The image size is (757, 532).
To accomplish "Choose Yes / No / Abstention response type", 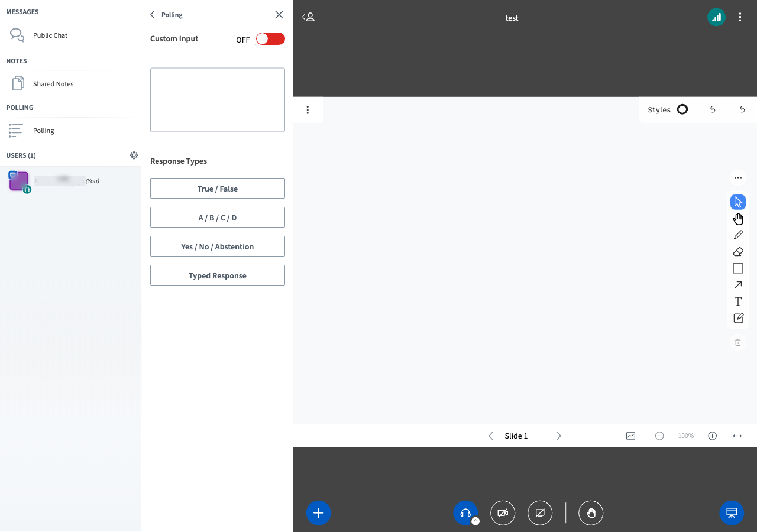I will pyautogui.click(x=218, y=246).
